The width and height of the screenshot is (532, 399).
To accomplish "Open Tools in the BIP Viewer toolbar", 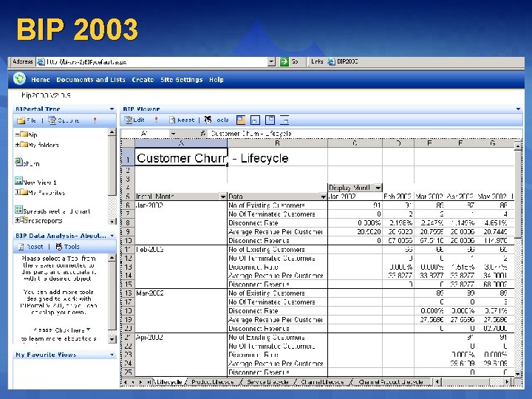I will coord(216,120).
